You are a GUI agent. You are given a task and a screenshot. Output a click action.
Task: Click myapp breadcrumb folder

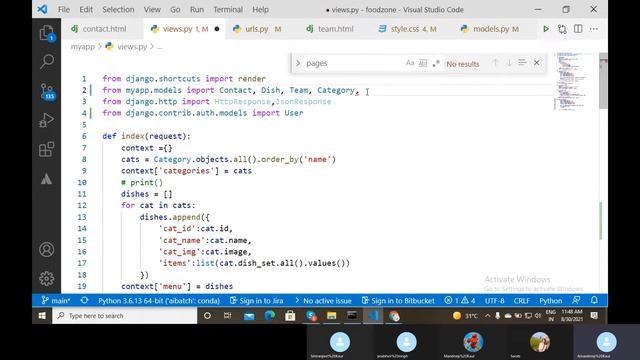click(82, 47)
